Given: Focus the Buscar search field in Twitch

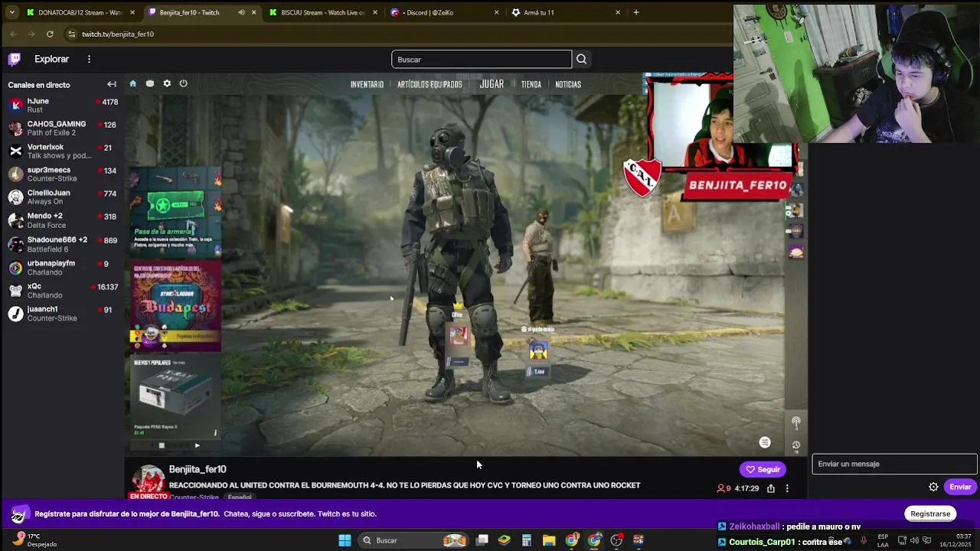Looking at the screenshot, I should pos(482,59).
